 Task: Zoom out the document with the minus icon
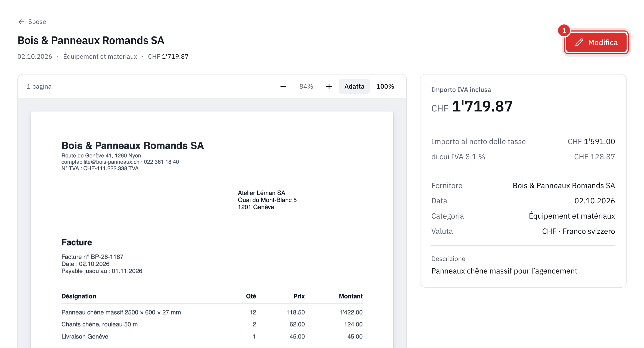tap(283, 86)
